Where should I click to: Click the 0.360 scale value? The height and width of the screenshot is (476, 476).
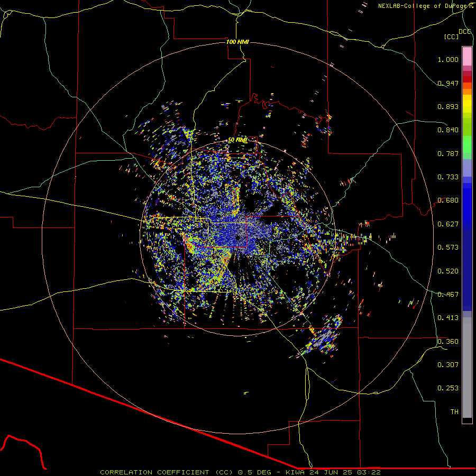[448, 342]
